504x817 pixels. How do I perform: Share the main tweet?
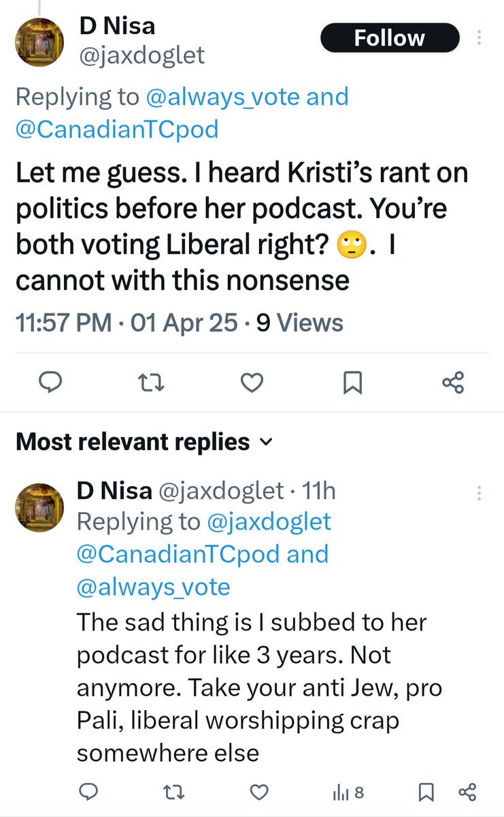[x=453, y=383]
